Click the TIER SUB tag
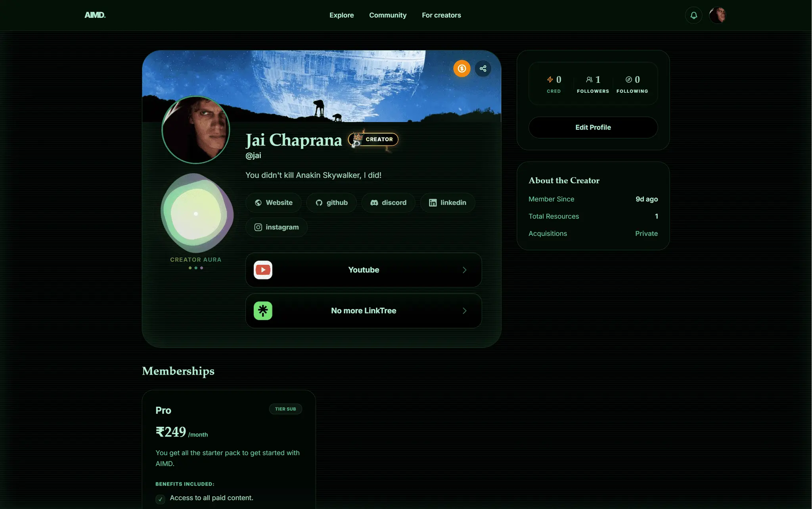 point(285,409)
